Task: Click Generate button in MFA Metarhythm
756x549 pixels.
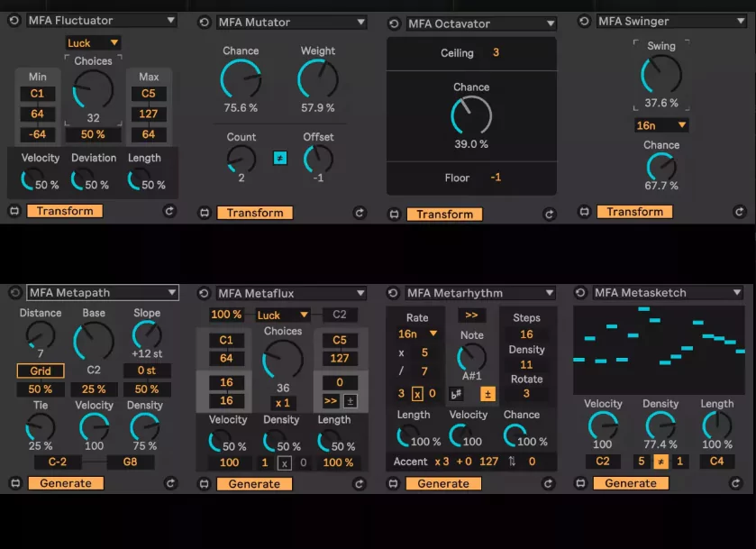Action: click(443, 483)
